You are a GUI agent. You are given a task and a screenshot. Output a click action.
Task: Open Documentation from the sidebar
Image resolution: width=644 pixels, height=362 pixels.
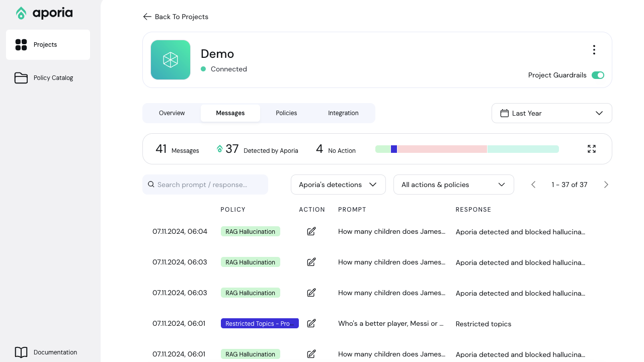pos(48,352)
